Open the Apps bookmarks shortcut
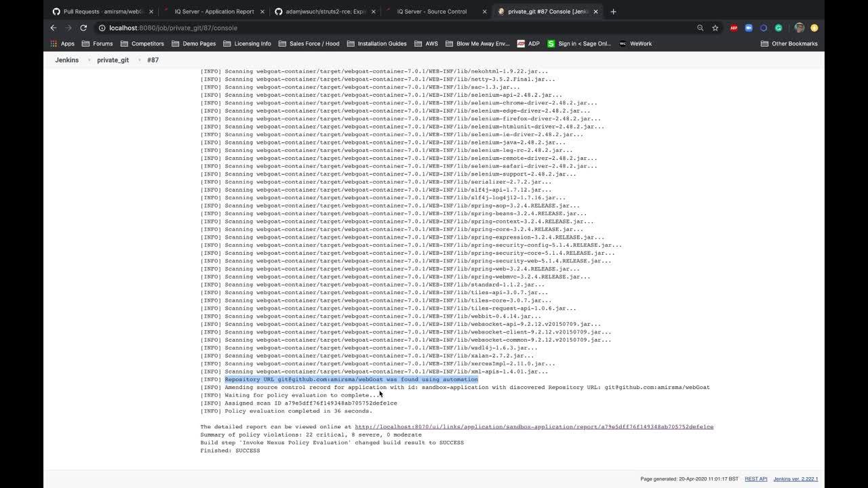The width and height of the screenshot is (868, 488). 62,43
